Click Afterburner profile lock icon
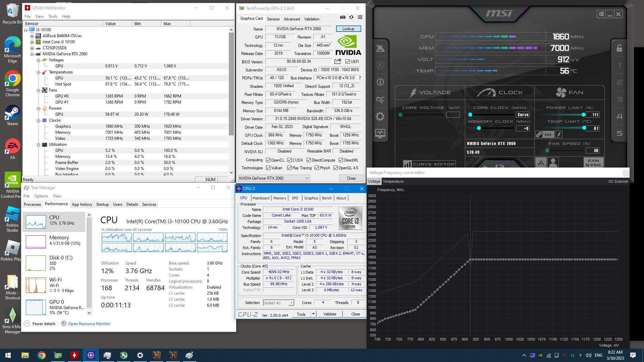The width and height of the screenshot is (644, 362). [x=619, y=48]
